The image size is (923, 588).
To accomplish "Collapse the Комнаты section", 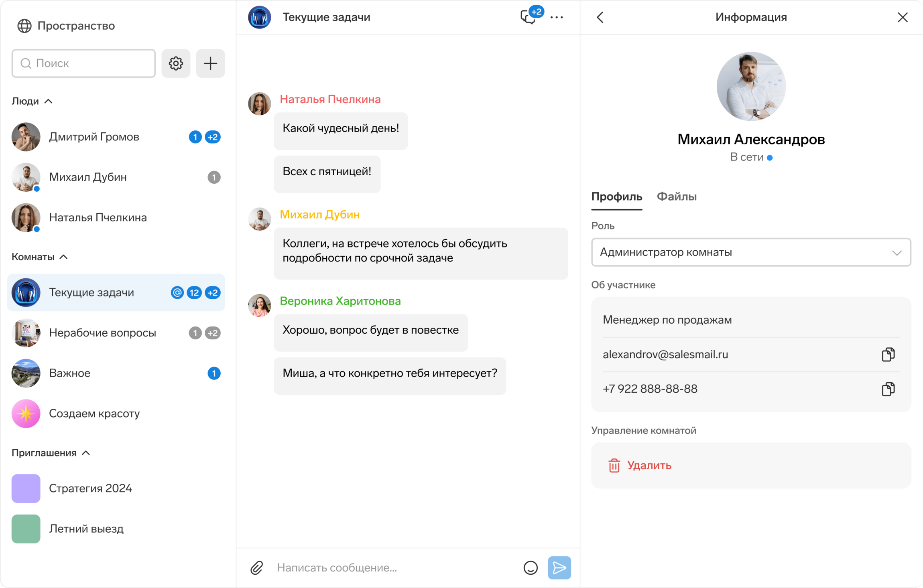I will point(64,257).
